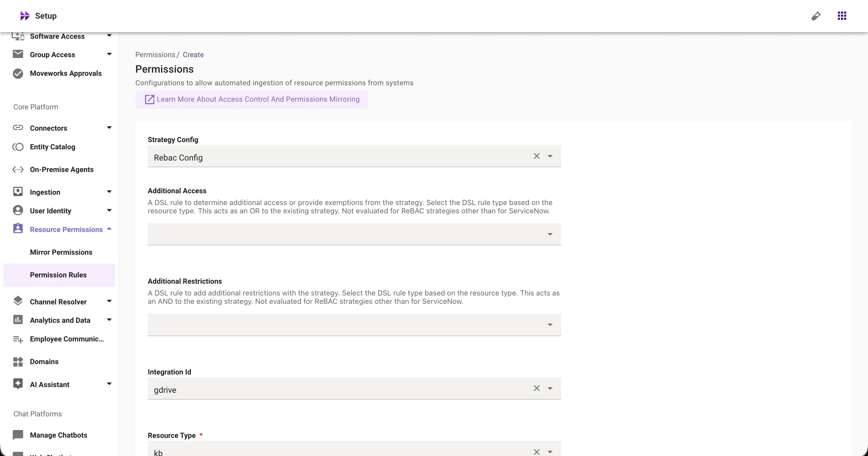
Task: Click the On-Premise Agents icon
Action: point(18,169)
